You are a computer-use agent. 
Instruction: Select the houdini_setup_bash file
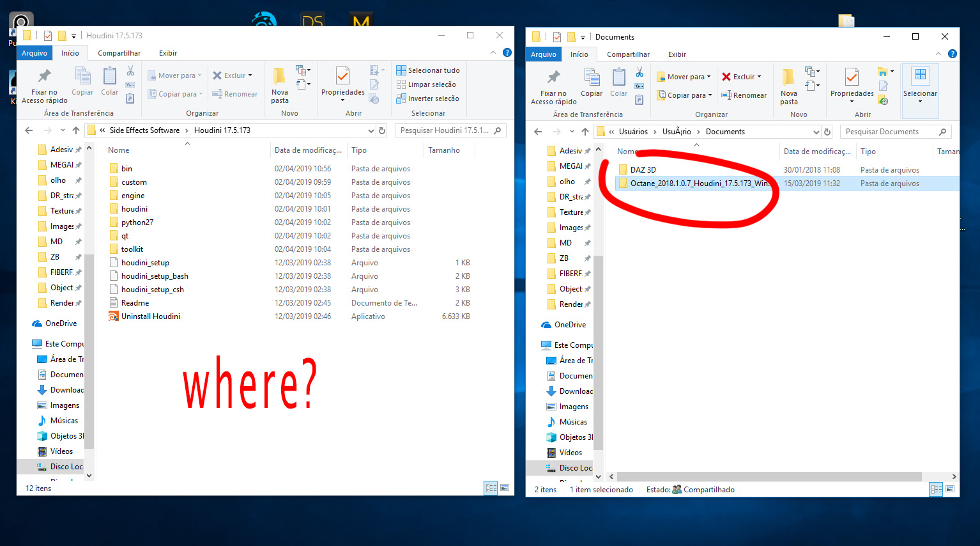pos(149,276)
